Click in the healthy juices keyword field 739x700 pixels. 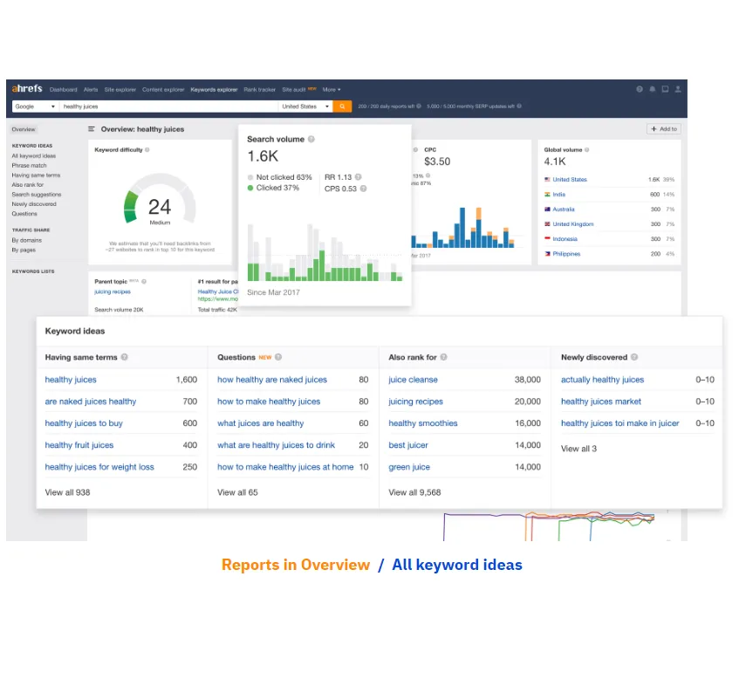[168, 106]
